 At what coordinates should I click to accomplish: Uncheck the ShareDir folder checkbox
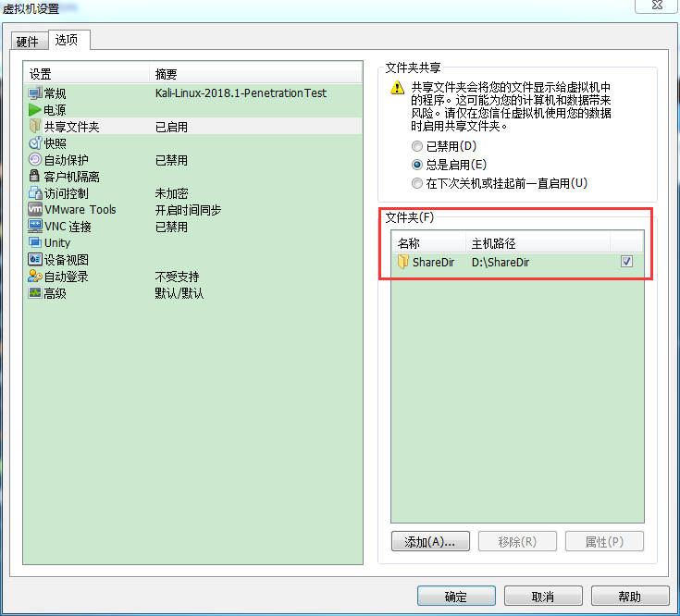(626, 262)
